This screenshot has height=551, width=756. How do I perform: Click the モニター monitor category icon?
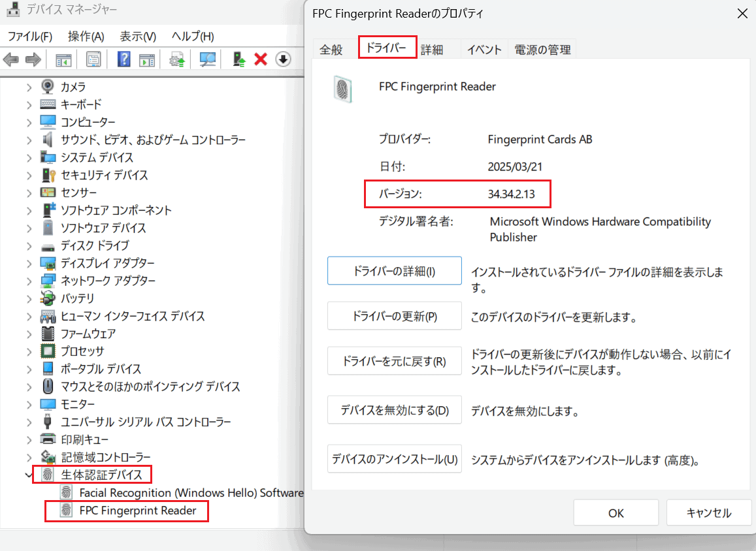[x=48, y=404]
